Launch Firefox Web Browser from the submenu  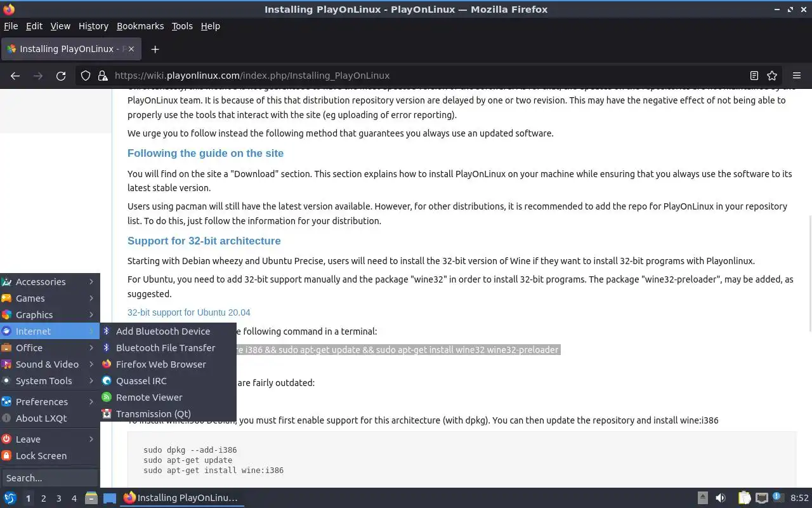coord(168,364)
